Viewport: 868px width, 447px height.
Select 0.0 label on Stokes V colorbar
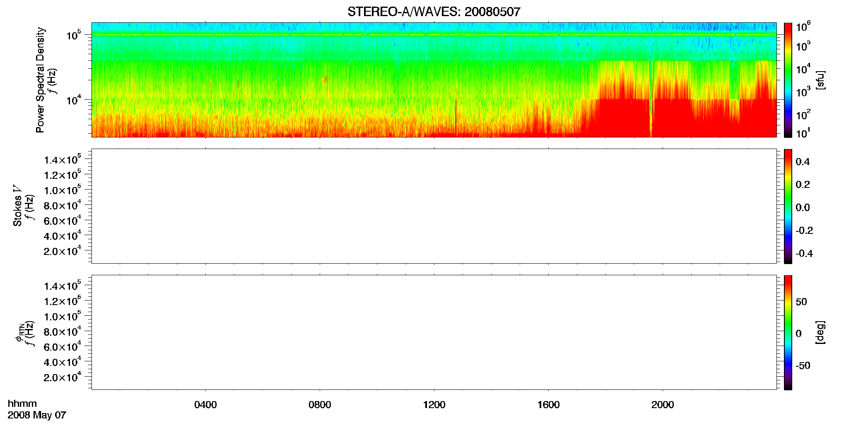coord(803,207)
